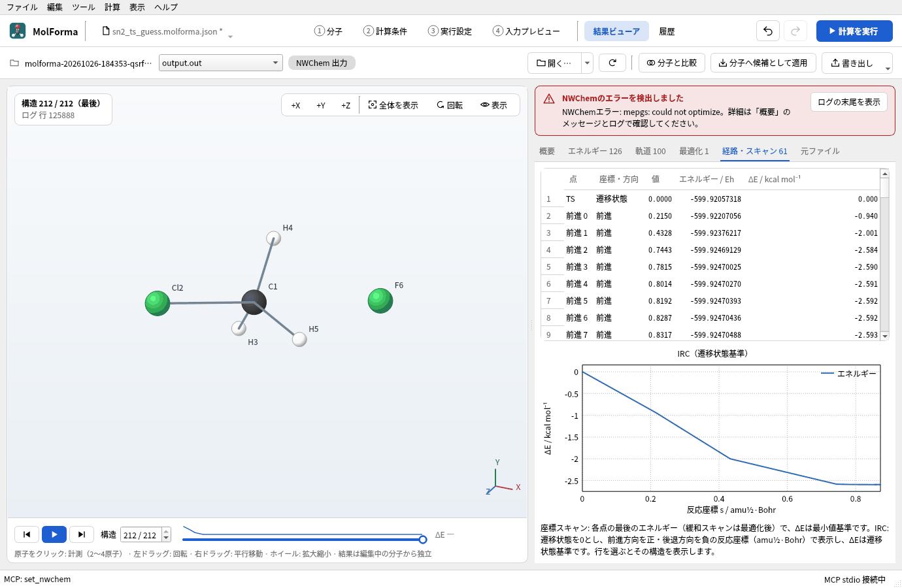Set view along +X axis
This screenshot has height=588, width=902.
[295, 105]
